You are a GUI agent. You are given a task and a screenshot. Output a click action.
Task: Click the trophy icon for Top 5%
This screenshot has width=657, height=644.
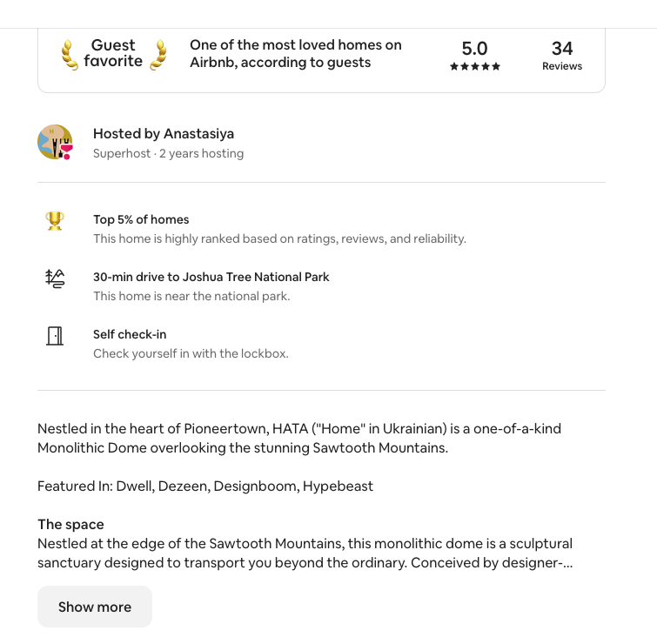(x=55, y=221)
